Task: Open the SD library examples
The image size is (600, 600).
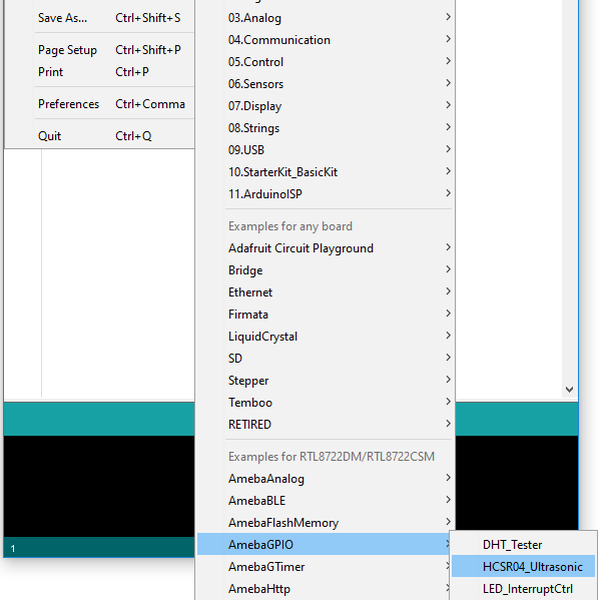Action: [x=326, y=359]
